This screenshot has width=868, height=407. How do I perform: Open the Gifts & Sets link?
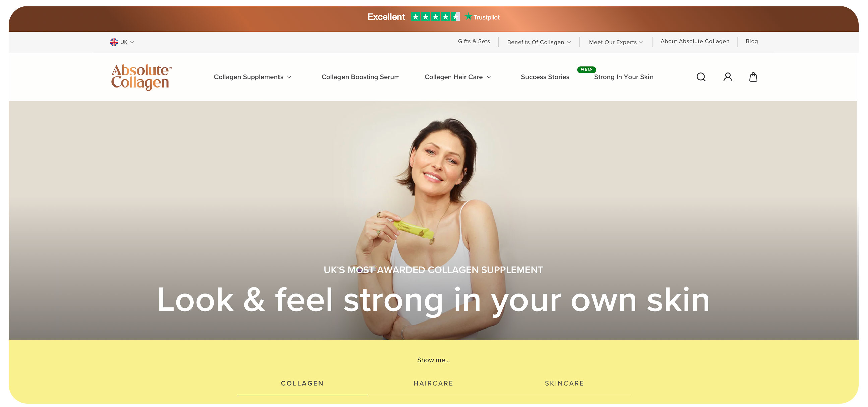point(474,41)
